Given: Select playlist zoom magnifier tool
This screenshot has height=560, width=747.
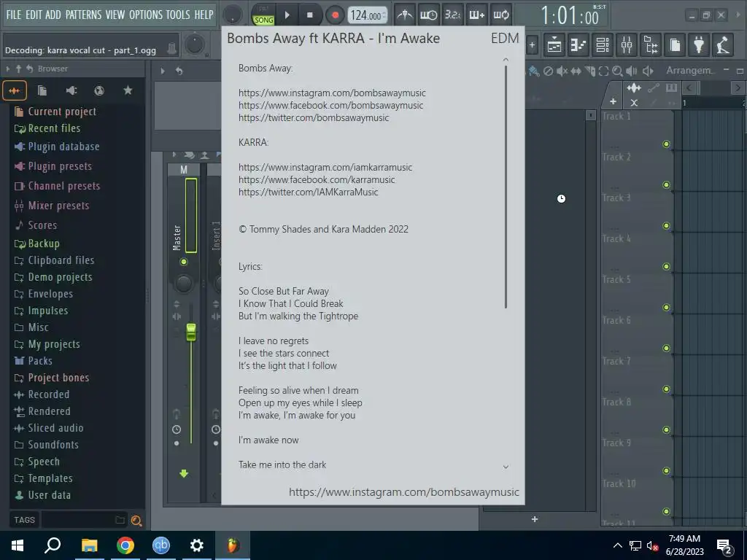Looking at the screenshot, I should coord(617,71).
